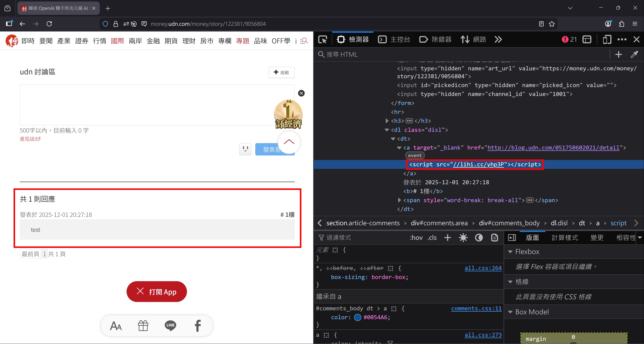Go to 最前頁 first page link

click(31, 254)
